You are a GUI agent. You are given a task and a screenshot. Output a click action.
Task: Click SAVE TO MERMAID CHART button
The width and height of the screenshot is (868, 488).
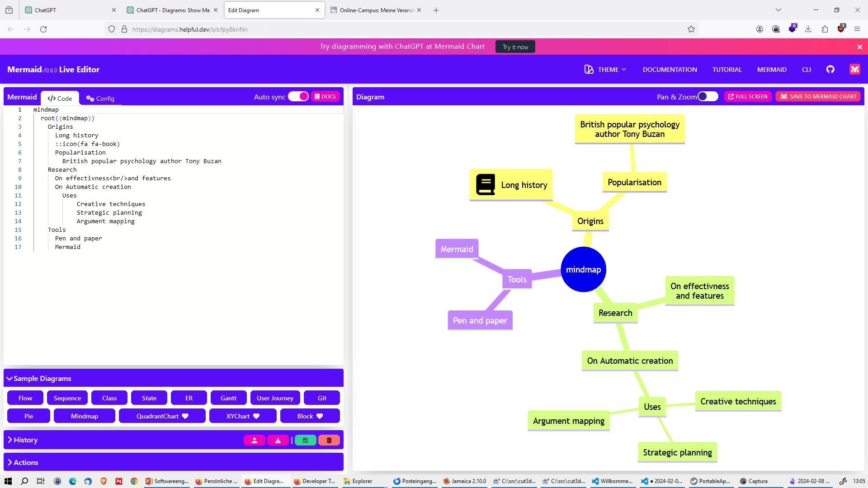pos(818,97)
